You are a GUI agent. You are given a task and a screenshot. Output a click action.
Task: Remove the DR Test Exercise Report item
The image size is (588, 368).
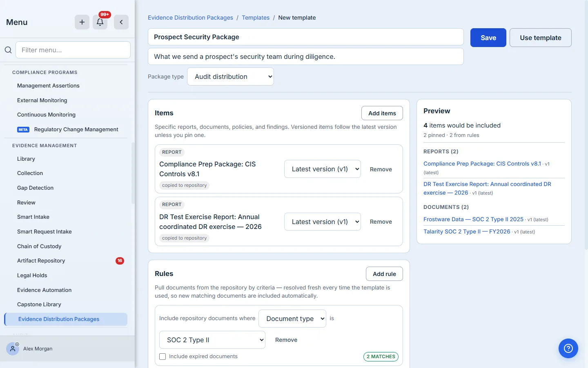coord(381,222)
